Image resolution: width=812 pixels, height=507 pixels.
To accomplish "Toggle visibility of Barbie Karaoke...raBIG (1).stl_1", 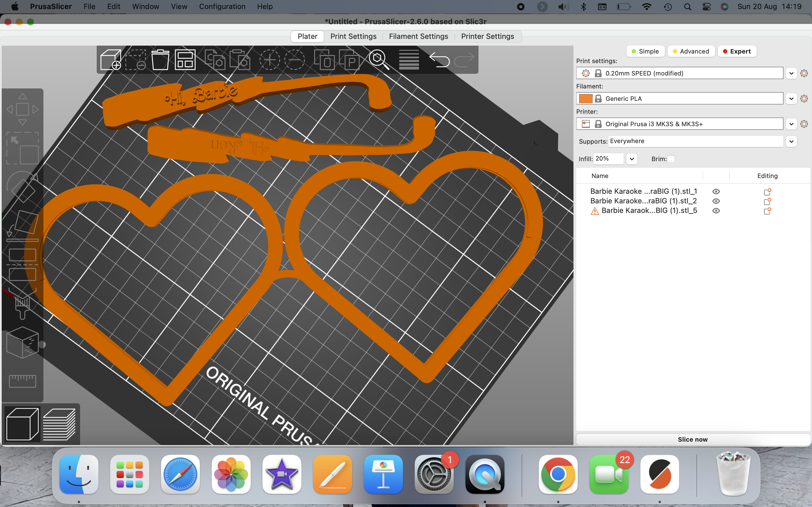I will click(716, 191).
